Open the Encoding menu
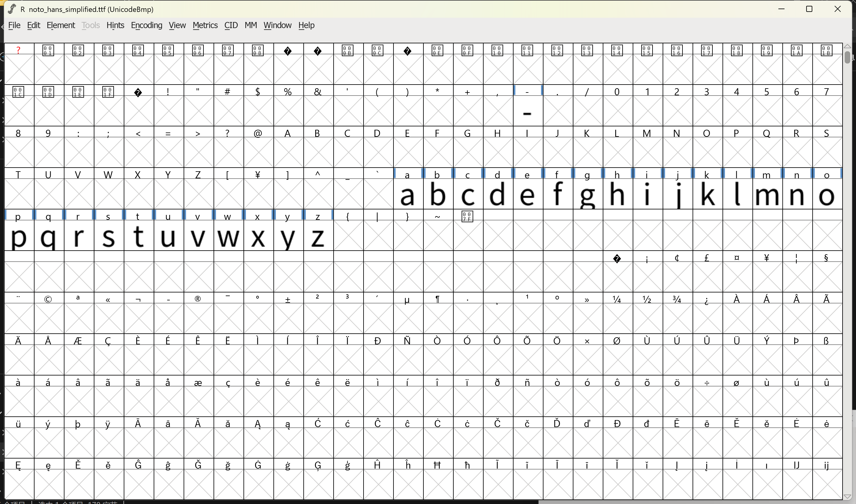 146,25
